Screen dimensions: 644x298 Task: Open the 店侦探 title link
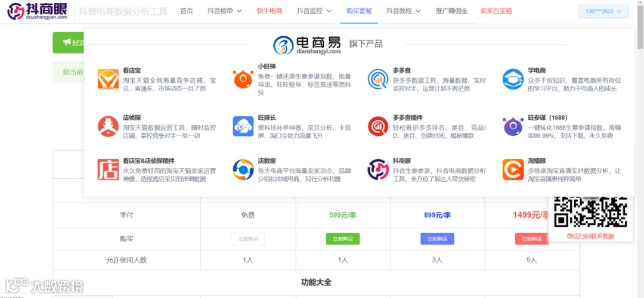tap(132, 118)
